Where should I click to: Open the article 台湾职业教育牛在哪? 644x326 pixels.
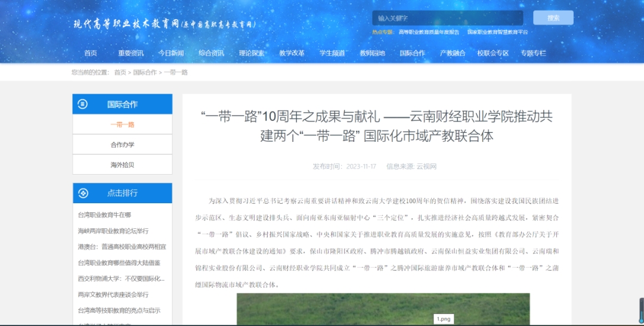tap(104, 215)
